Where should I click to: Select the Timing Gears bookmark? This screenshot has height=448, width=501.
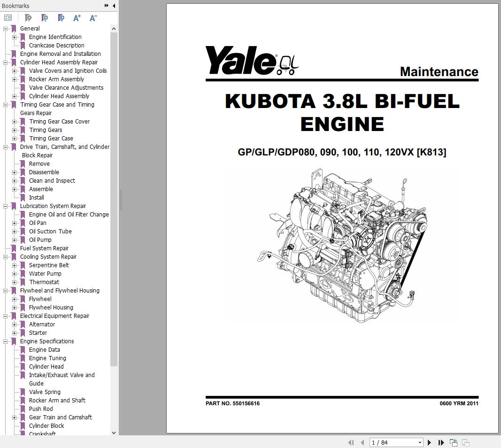pyautogui.click(x=46, y=130)
